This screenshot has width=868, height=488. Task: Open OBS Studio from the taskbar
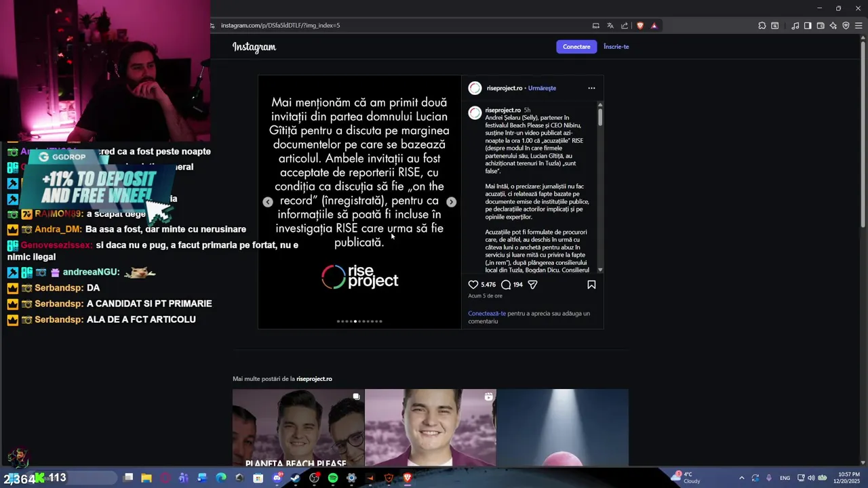314,478
